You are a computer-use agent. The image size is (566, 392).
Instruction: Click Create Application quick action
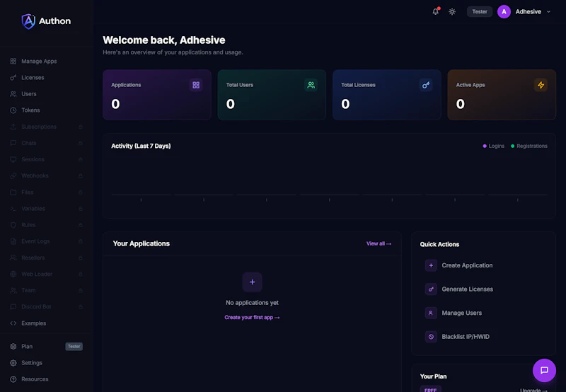(484, 265)
